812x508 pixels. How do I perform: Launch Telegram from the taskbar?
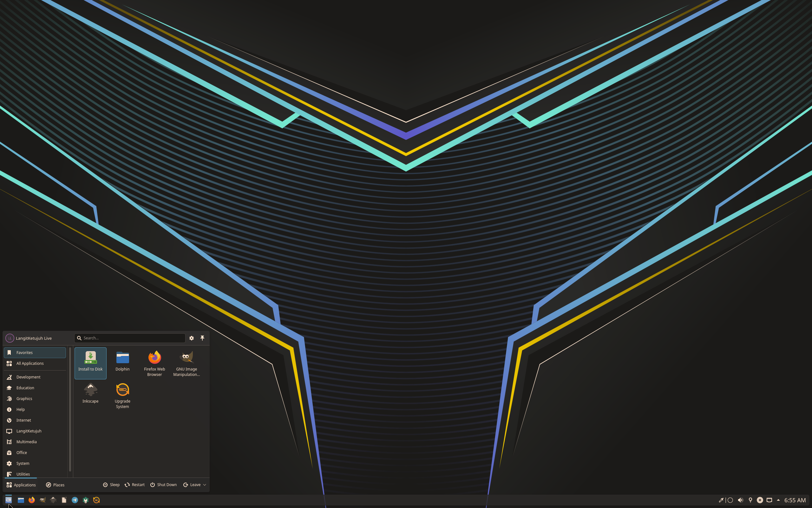[x=75, y=500]
